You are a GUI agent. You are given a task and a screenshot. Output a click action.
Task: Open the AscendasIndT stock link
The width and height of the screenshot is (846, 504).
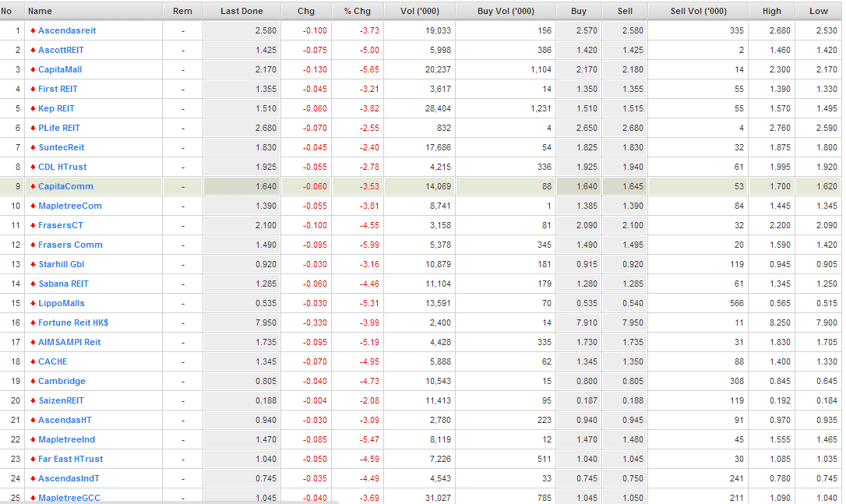coord(69,478)
